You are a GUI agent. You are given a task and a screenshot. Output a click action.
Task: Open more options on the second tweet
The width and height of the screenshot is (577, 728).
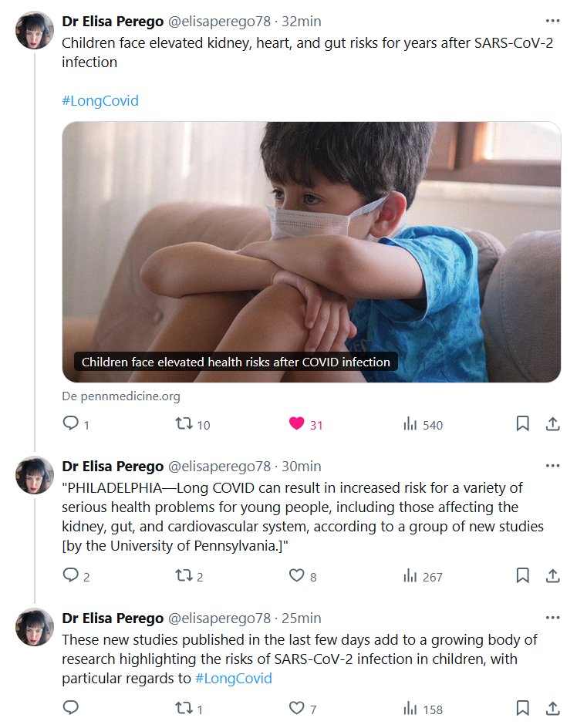pyautogui.click(x=552, y=467)
